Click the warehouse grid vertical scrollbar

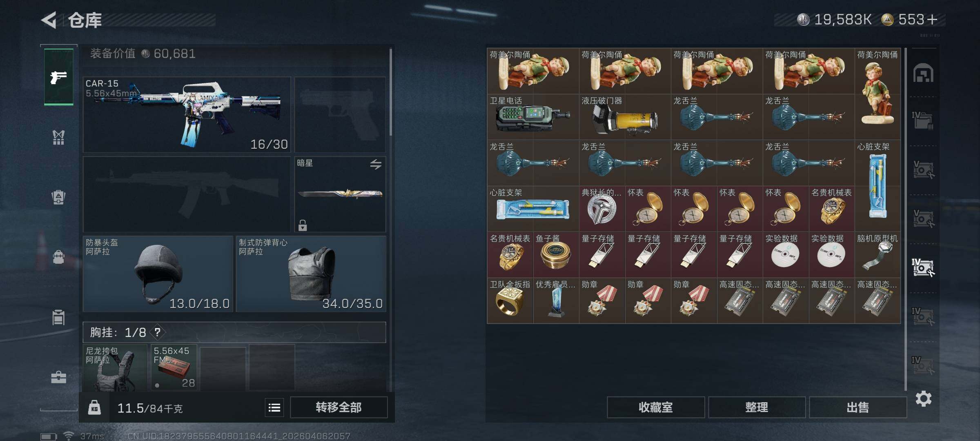pyautogui.click(x=906, y=219)
